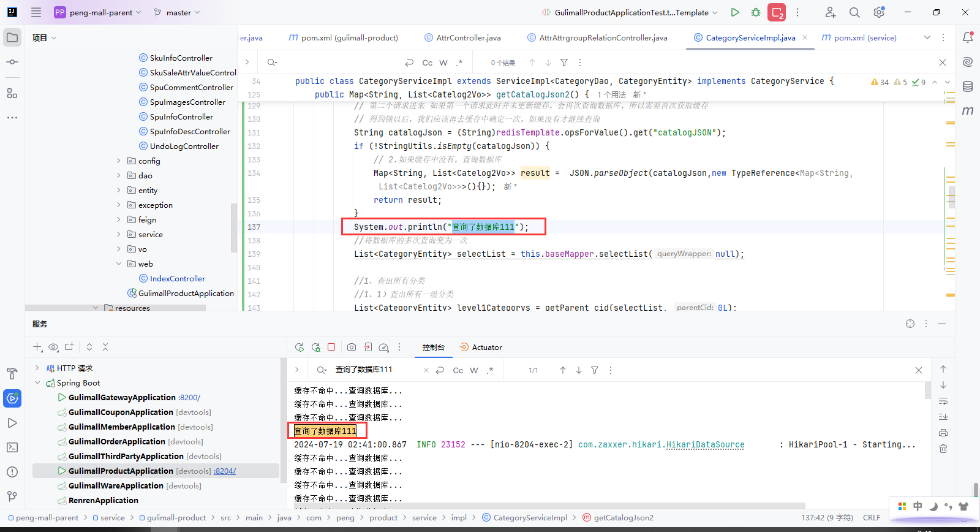The image size is (980, 532).
Task: Open the main hamburger menu
Action: coord(36,12)
